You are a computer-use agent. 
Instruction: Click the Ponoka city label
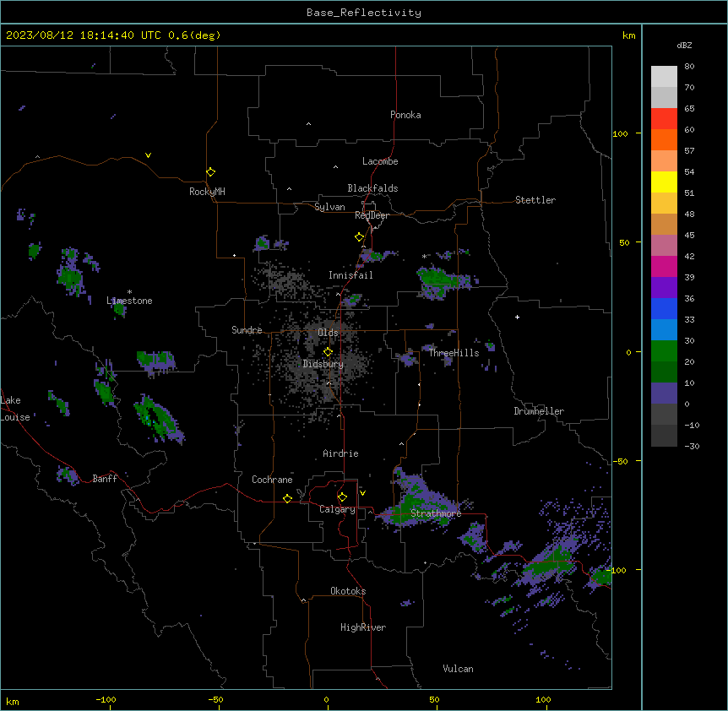tap(405, 115)
